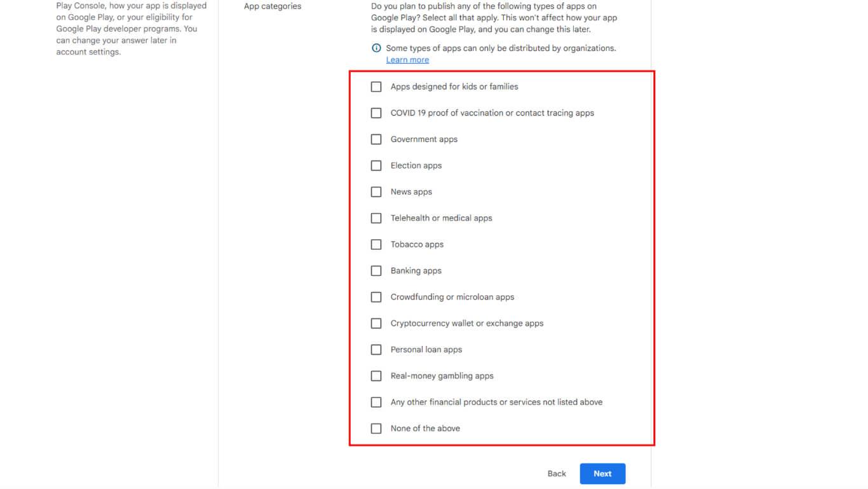Check the Personal loan apps box
Image resolution: width=868 pixels, height=489 pixels.
tap(376, 350)
